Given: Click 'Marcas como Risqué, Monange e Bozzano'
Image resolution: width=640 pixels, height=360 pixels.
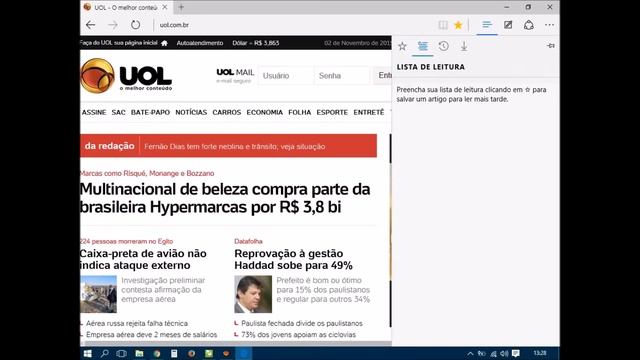Looking at the screenshot, I should (147, 173).
